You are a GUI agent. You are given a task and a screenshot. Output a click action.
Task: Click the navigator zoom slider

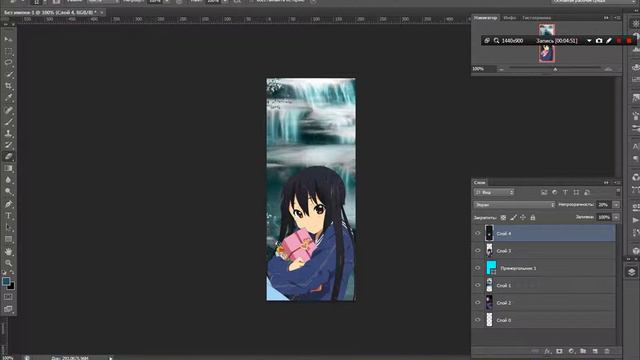coord(555,69)
